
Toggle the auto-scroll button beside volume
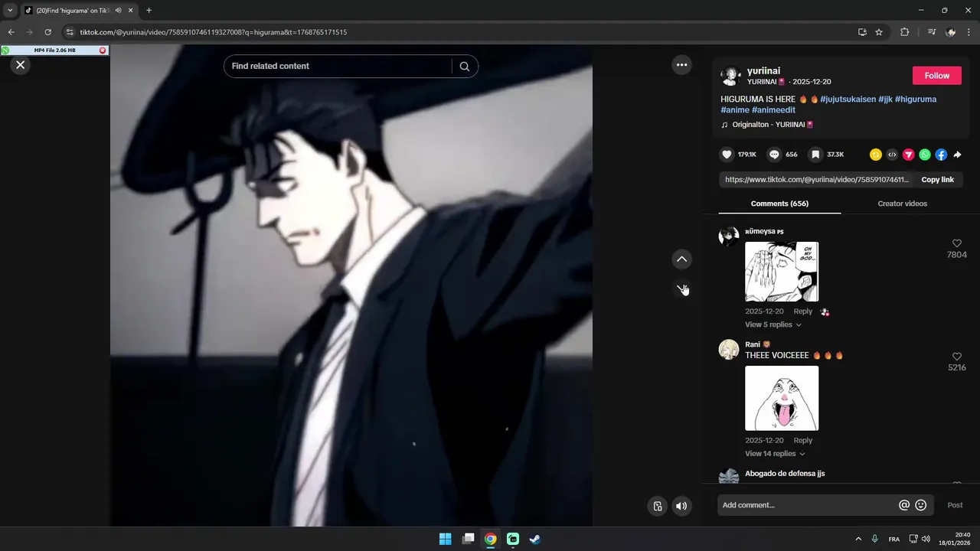657,506
